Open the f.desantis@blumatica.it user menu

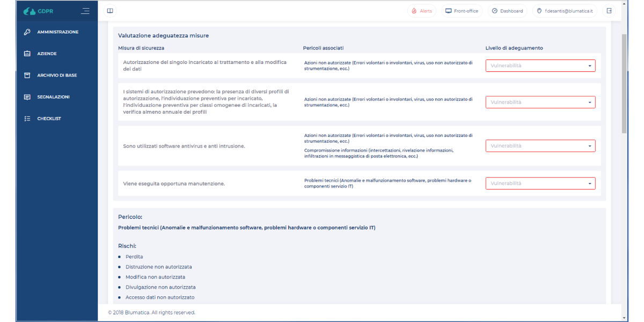coord(565,11)
